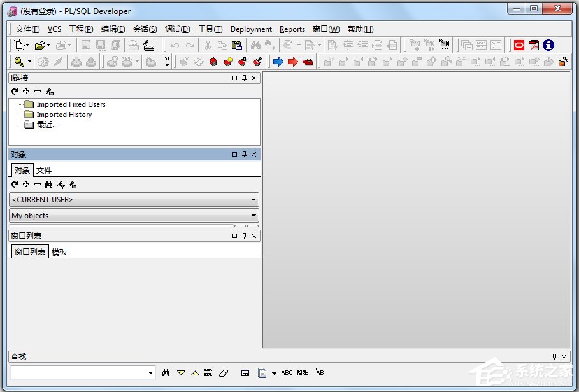Open the My objects dropdown

click(x=254, y=216)
